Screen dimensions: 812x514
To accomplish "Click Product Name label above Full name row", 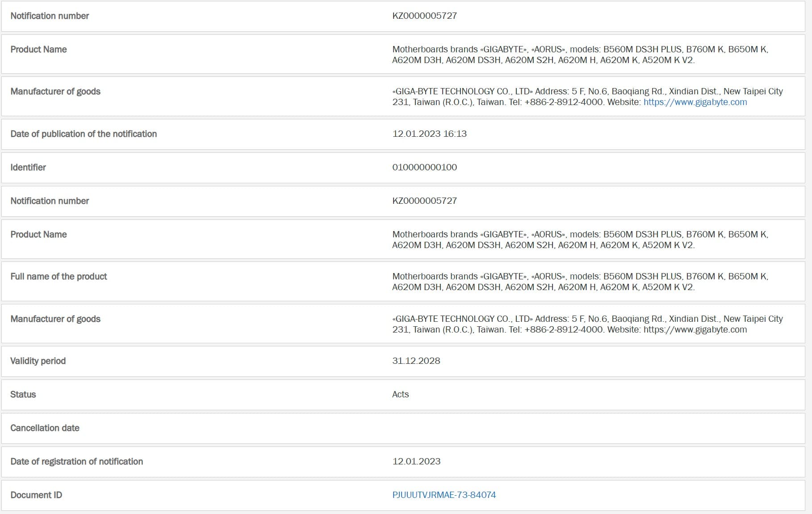I will (x=38, y=234).
